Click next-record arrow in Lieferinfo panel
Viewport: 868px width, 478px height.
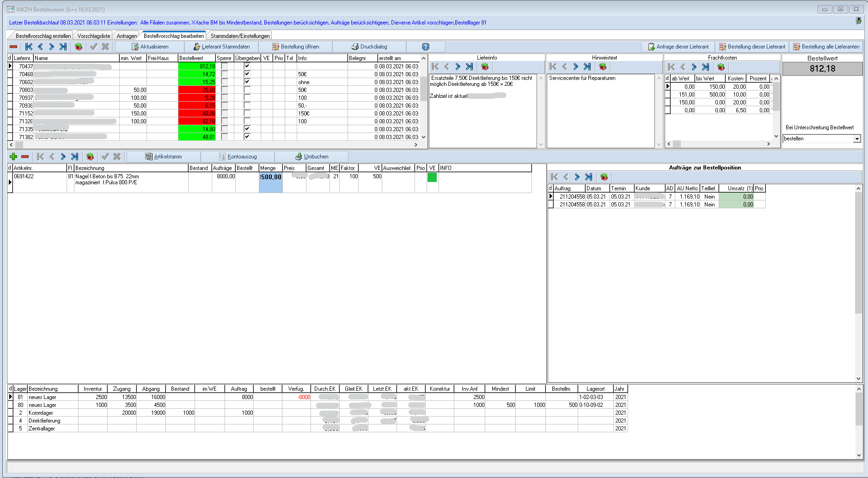(458, 67)
